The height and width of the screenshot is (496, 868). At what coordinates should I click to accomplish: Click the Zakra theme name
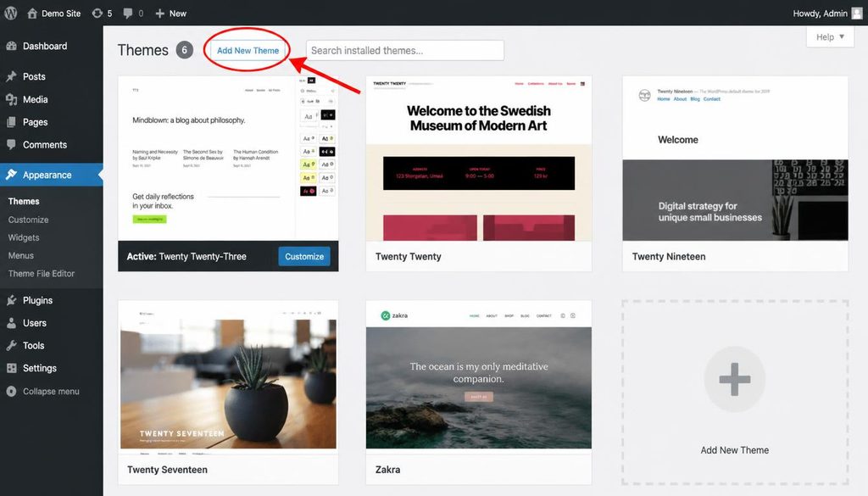point(387,470)
